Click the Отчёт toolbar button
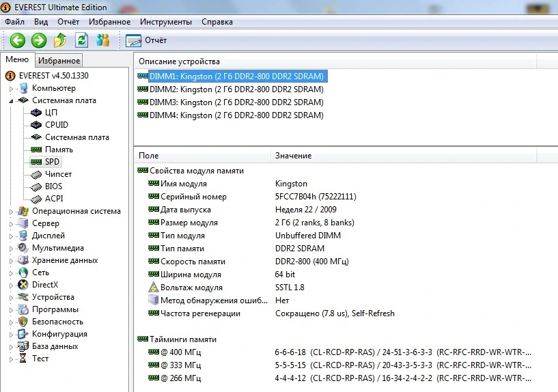Image resolution: width=558 pixels, height=392 pixels. pyautogui.click(x=146, y=40)
